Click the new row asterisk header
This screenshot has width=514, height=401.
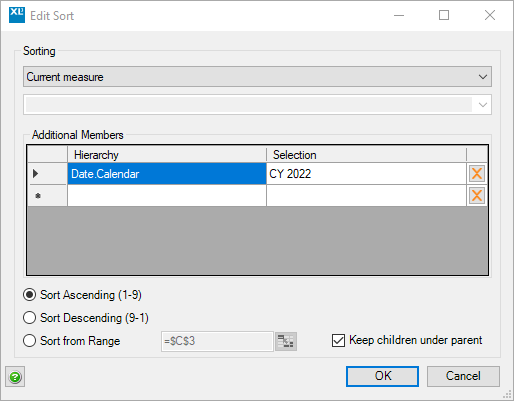(x=47, y=196)
